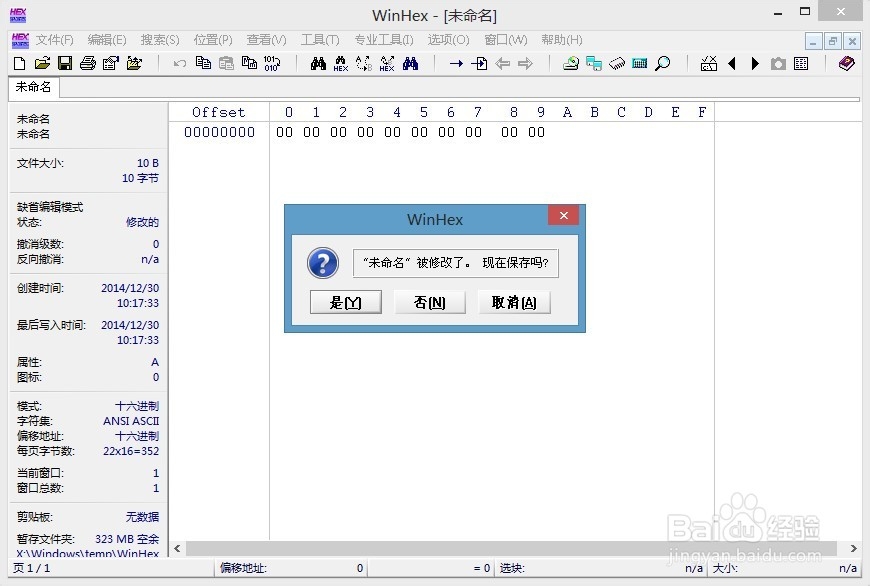Open the 查看(V) menu
The width and height of the screenshot is (870, 586).
click(x=266, y=40)
